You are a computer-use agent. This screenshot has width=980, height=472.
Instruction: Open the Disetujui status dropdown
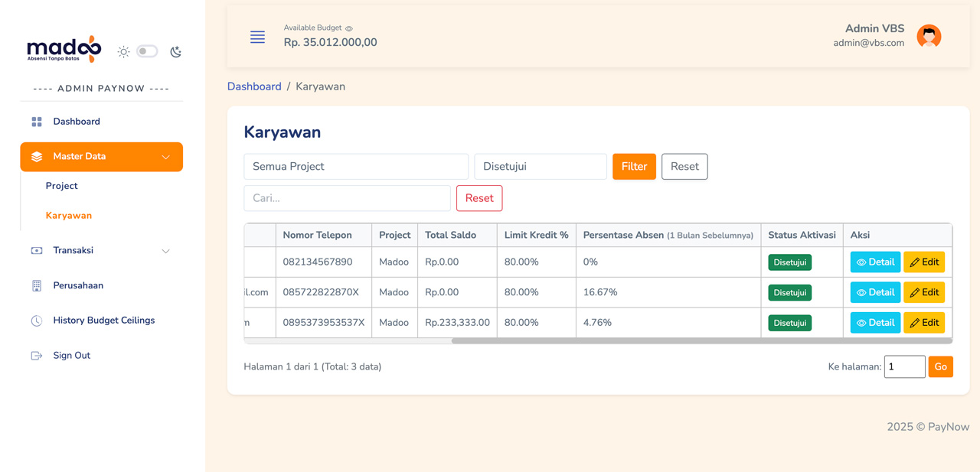541,167
